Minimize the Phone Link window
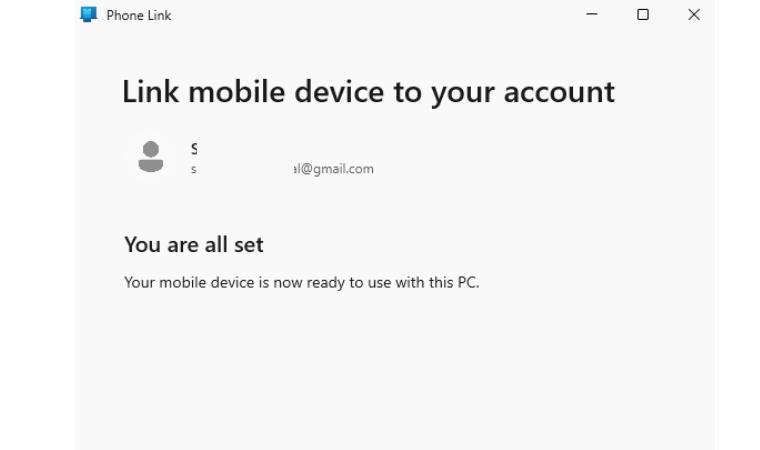Image resolution: width=760 pixels, height=450 pixels. pyautogui.click(x=592, y=15)
